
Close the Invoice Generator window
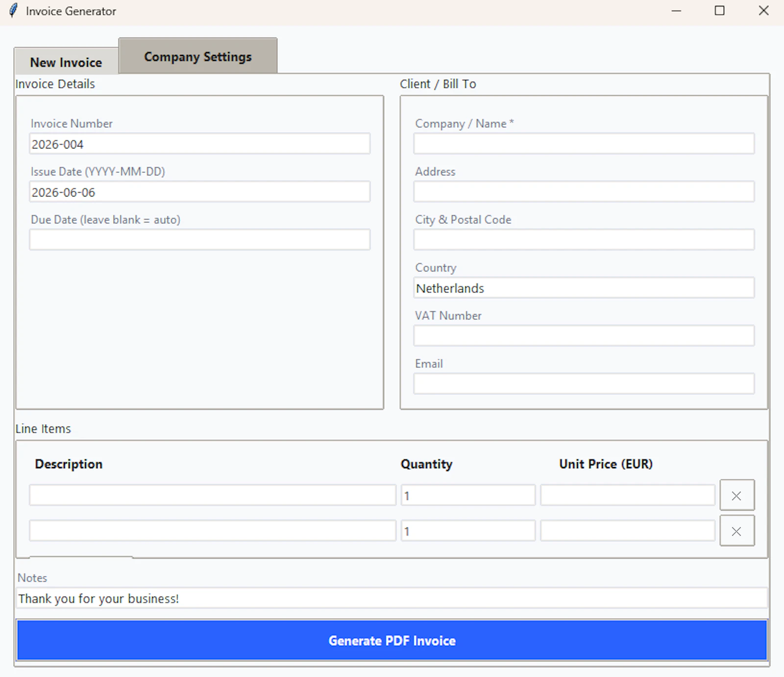[763, 11]
